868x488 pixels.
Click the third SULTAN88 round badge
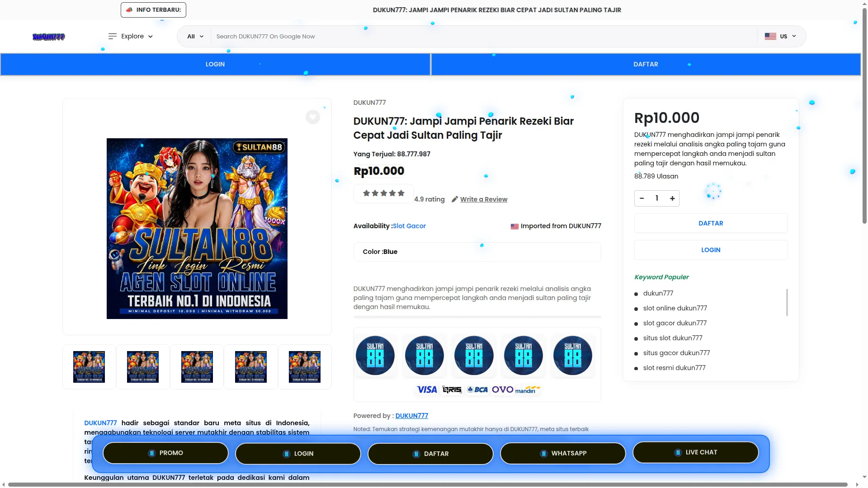tap(474, 356)
